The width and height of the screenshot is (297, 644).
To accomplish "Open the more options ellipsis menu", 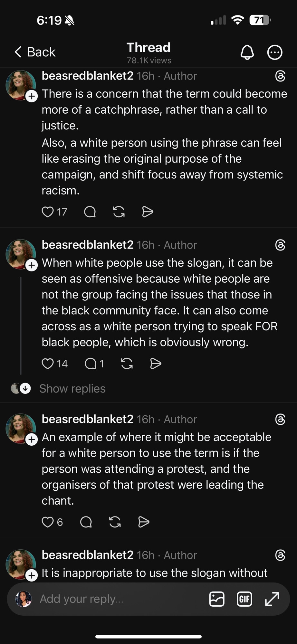I will (275, 52).
